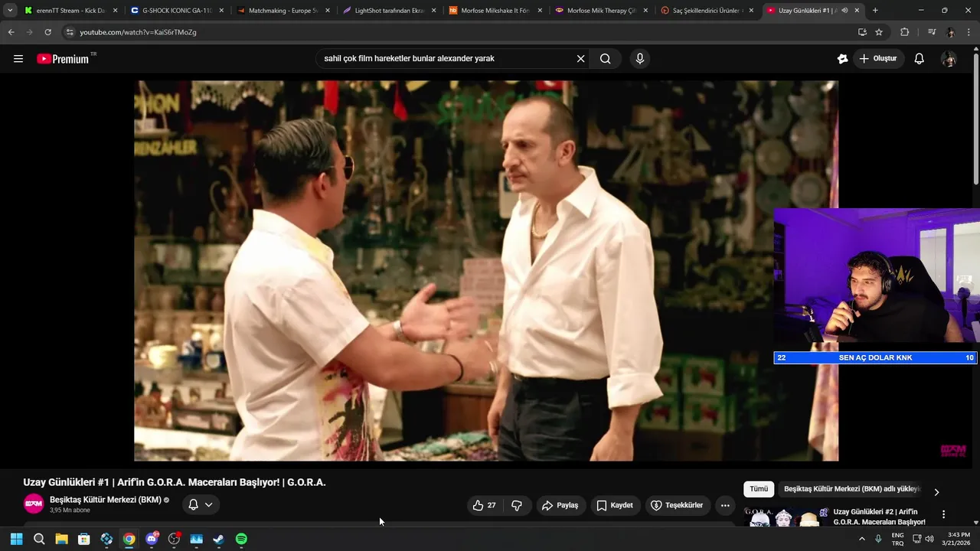The width and height of the screenshot is (980, 551).
Task: Open the Windows Start menu
Action: click(16, 539)
